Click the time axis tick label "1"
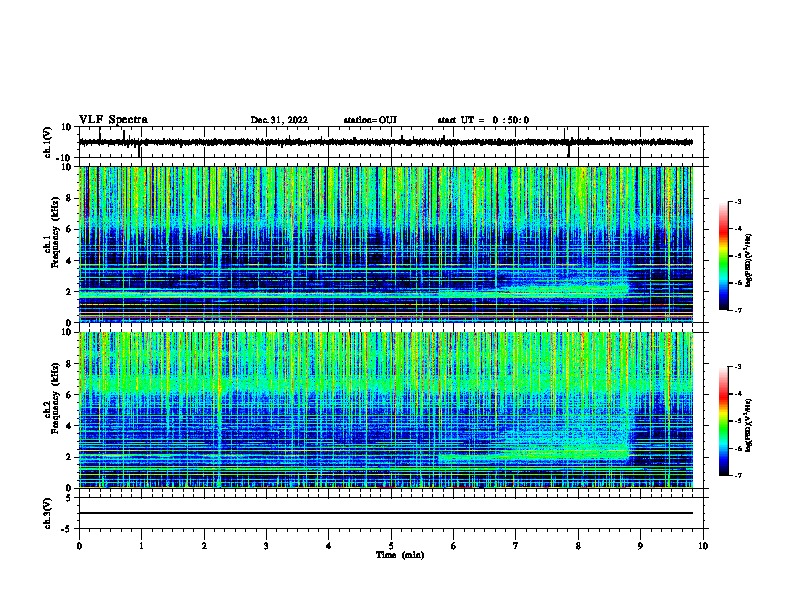This screenshot has height=612, width=792. tap(141, 546)
